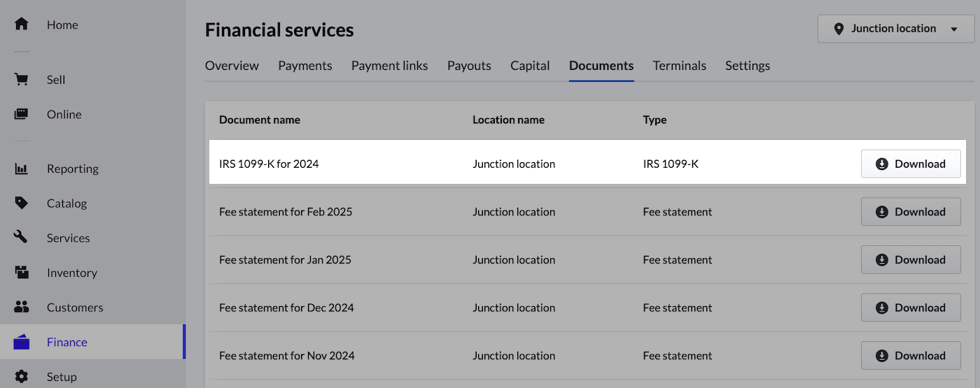Open the Overview tab
Image resolution: width=980 pixels, height=388 pixels.
click(232, 66)
